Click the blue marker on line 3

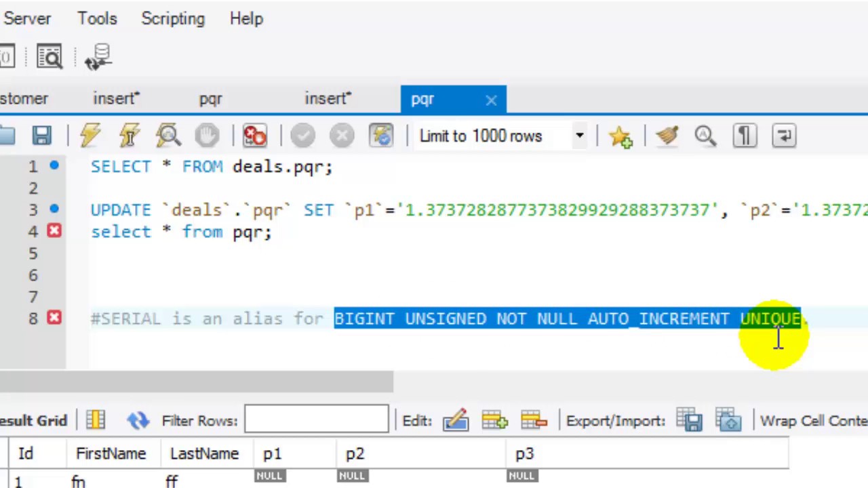click(54, 209)
